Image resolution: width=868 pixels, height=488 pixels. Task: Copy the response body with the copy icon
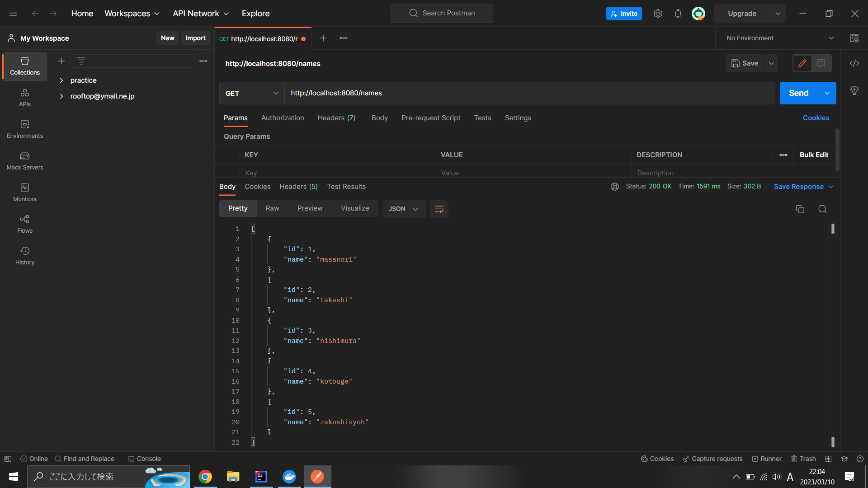coord(800,209)
